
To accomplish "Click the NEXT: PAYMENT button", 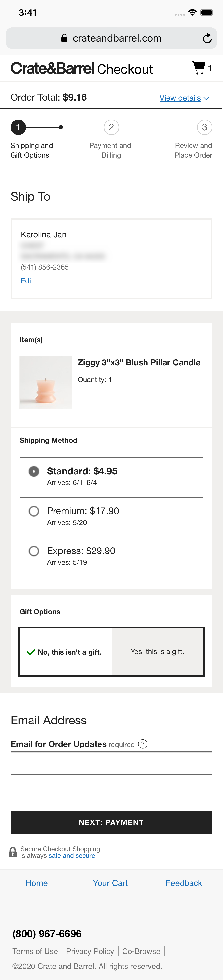I will 111,822.
